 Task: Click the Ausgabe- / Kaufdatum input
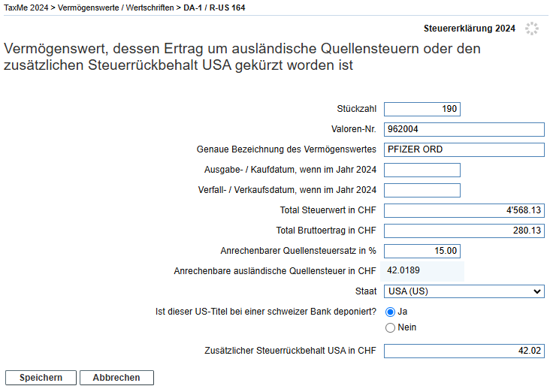point(422,170)
